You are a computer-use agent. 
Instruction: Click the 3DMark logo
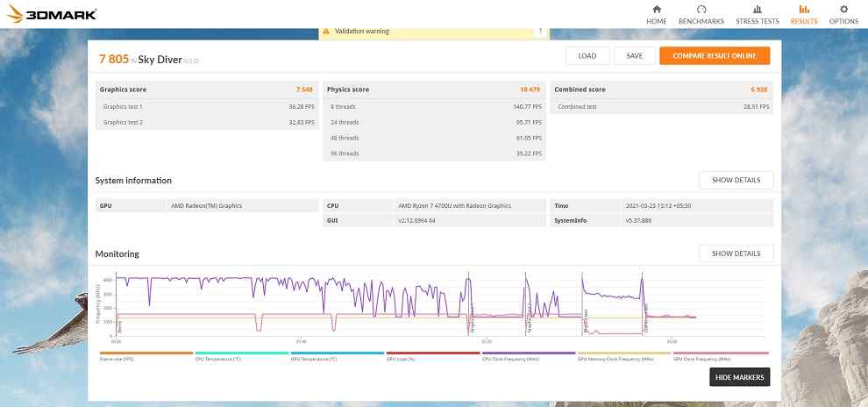point(52,14)
